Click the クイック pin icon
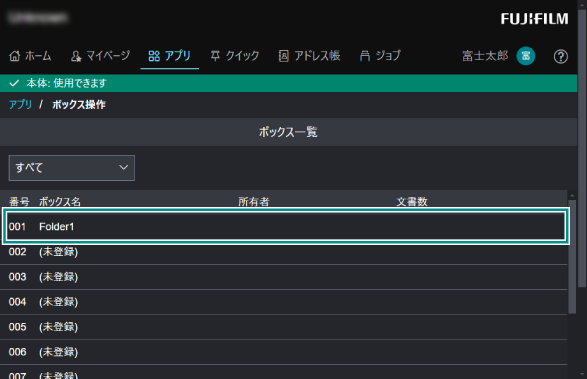This screenshot has height=379, width=587. tap(215, 56)
